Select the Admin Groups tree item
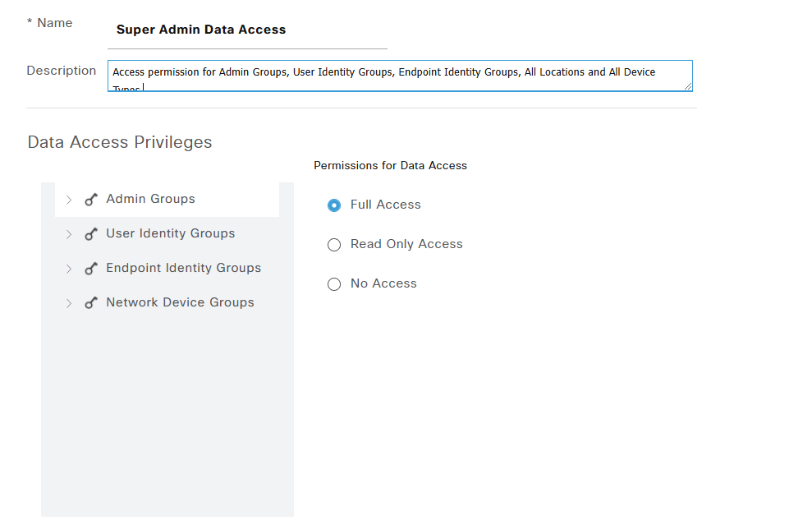The width and height of the screenshot is (812, 525). point(150,199)
